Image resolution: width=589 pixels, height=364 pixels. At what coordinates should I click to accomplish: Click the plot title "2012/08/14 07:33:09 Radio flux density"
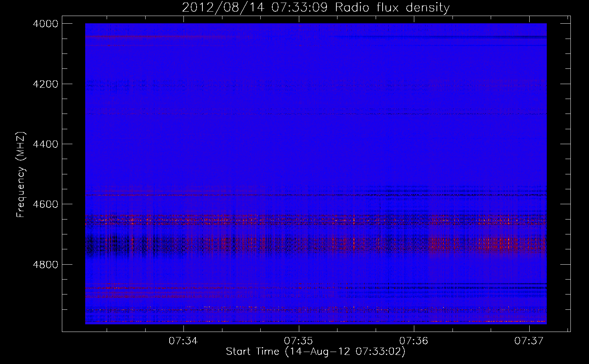coord(316,7)
